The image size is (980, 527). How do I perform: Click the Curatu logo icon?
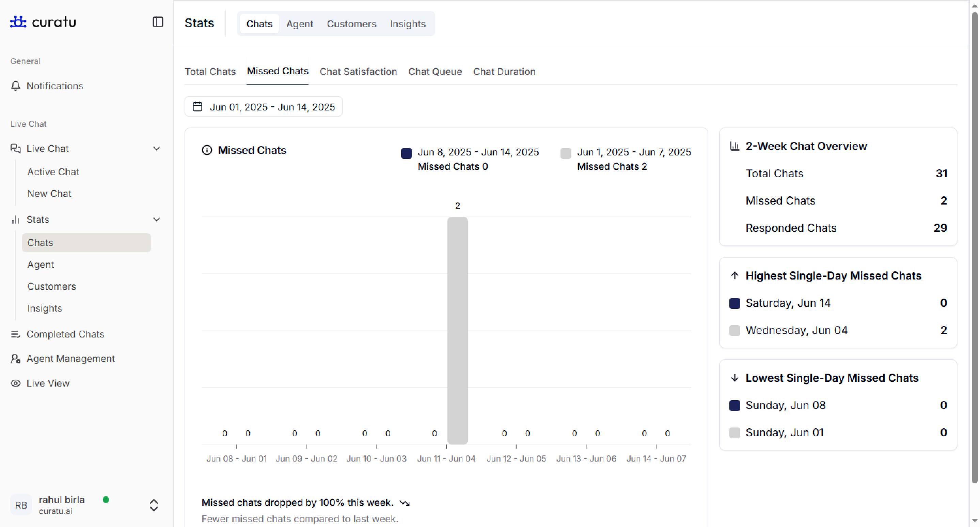point(18,22)
